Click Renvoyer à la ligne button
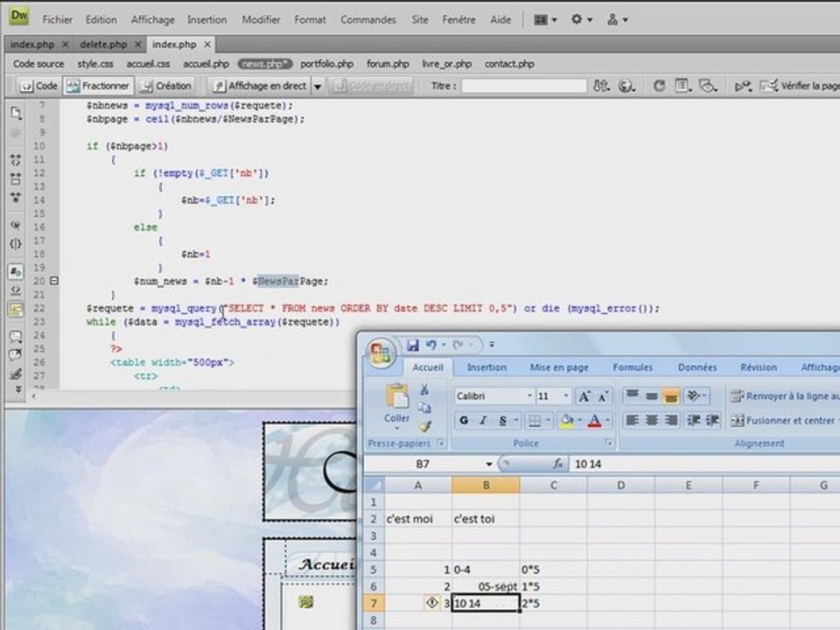The image size is (840, 630). [785, 395]
